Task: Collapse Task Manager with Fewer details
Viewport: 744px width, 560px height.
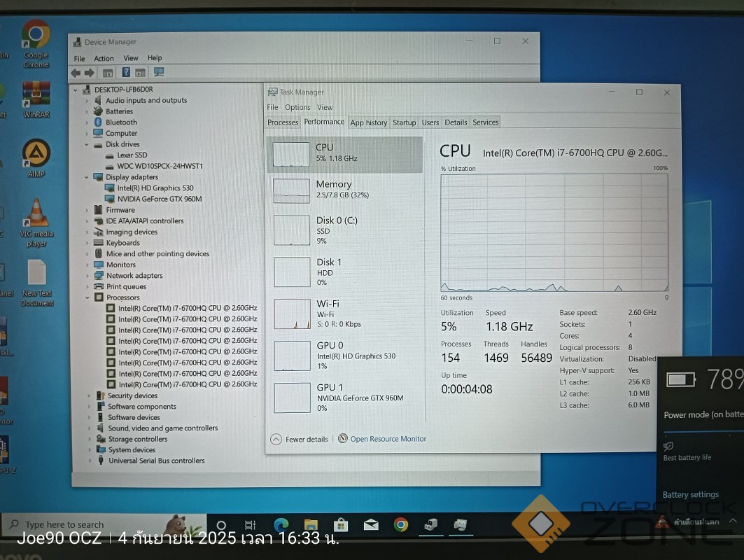Action: (300, 440)
